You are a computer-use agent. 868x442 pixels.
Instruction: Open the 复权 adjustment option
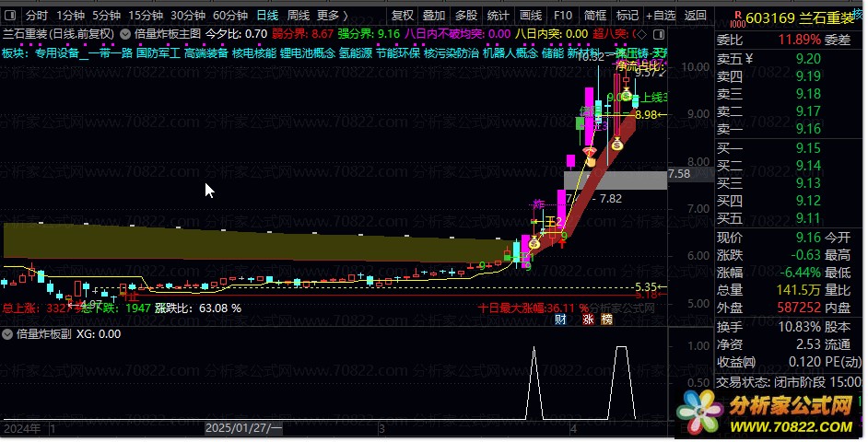403,16
